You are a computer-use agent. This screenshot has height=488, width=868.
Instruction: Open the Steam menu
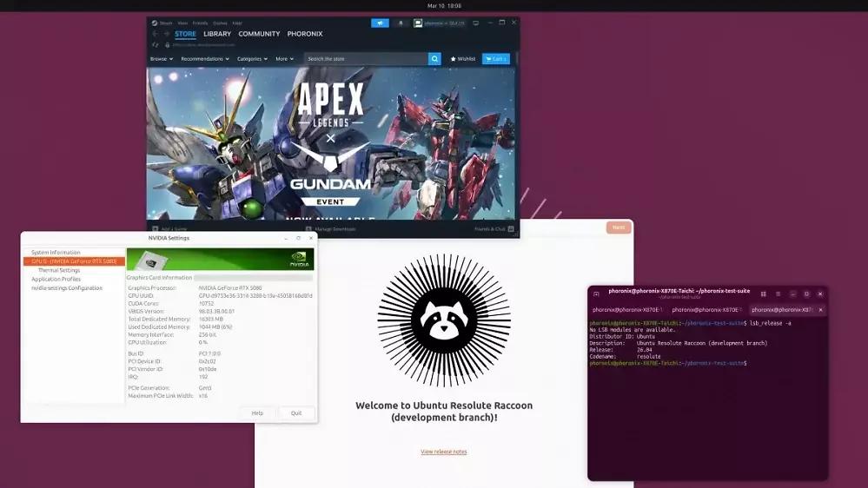[x=165, y=23]
